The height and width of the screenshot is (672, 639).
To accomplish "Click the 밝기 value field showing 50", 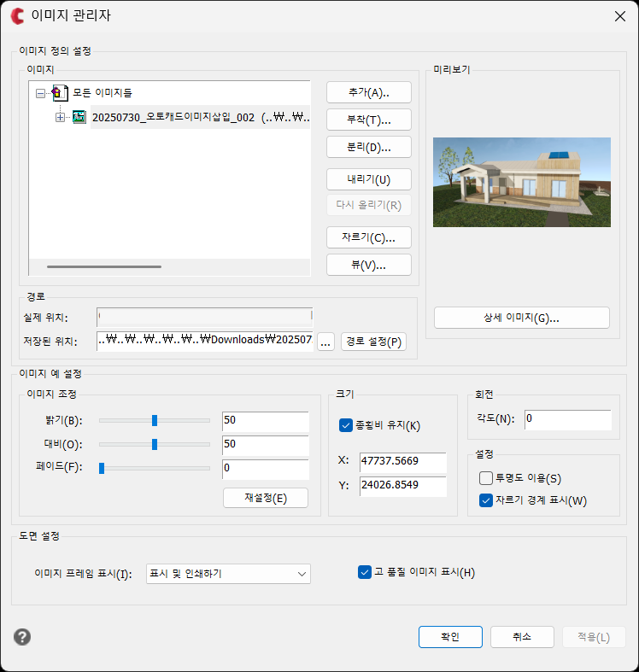I will (266, 421).
